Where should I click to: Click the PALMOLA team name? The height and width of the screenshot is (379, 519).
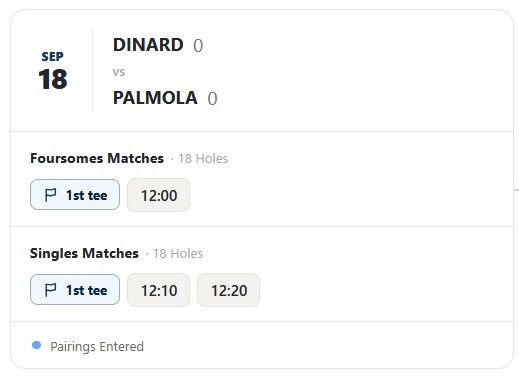(x=155, y=98)
